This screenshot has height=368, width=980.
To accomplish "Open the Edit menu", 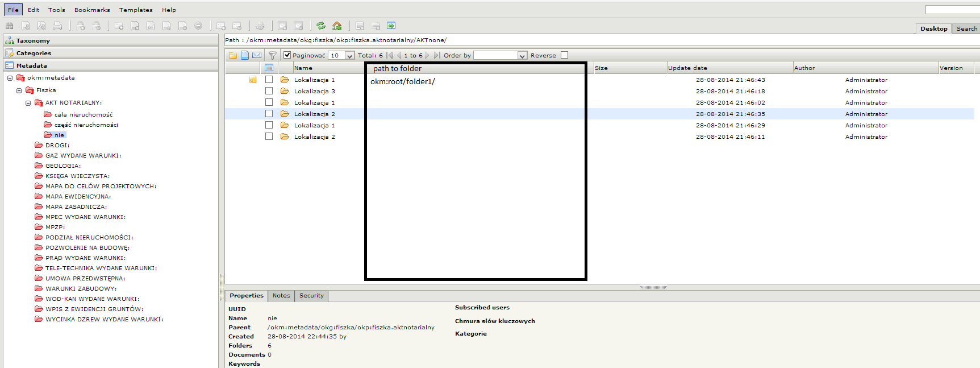I will (x=34, y=10).
